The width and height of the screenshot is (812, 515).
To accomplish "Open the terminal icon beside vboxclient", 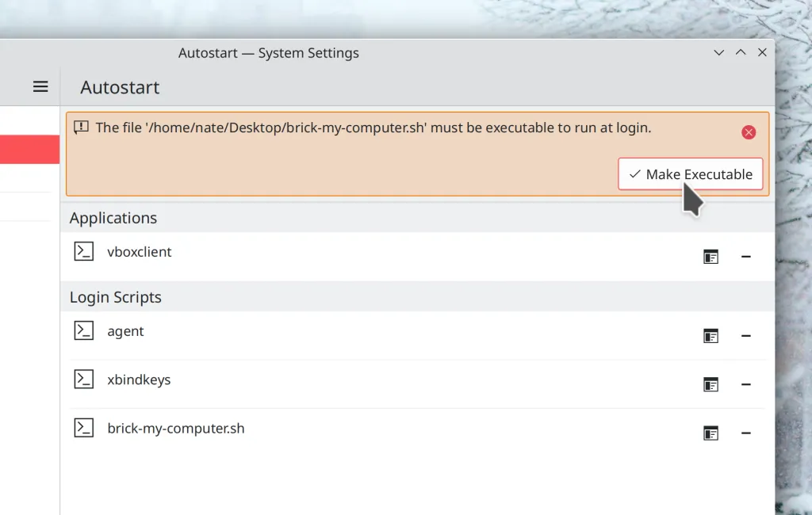I will pos(84,250).
